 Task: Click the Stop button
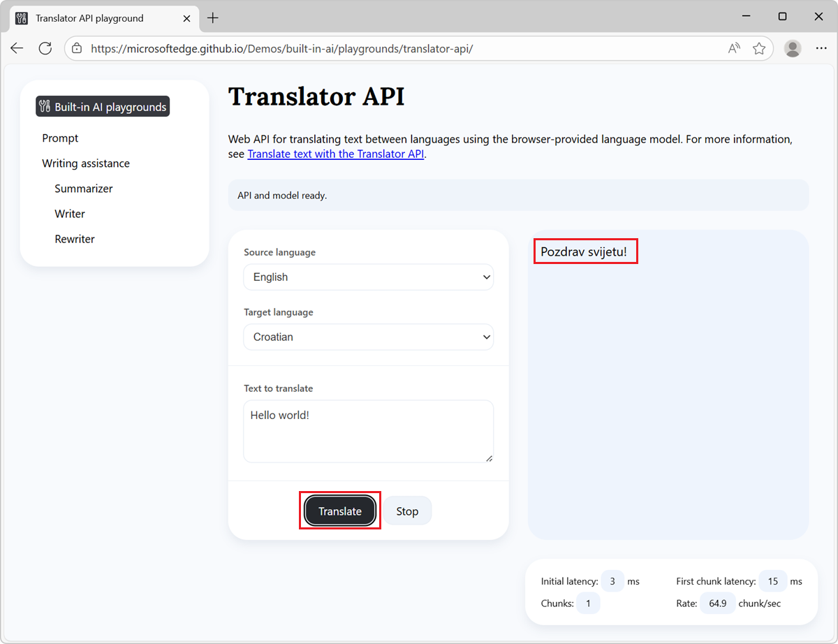(407, 511)
